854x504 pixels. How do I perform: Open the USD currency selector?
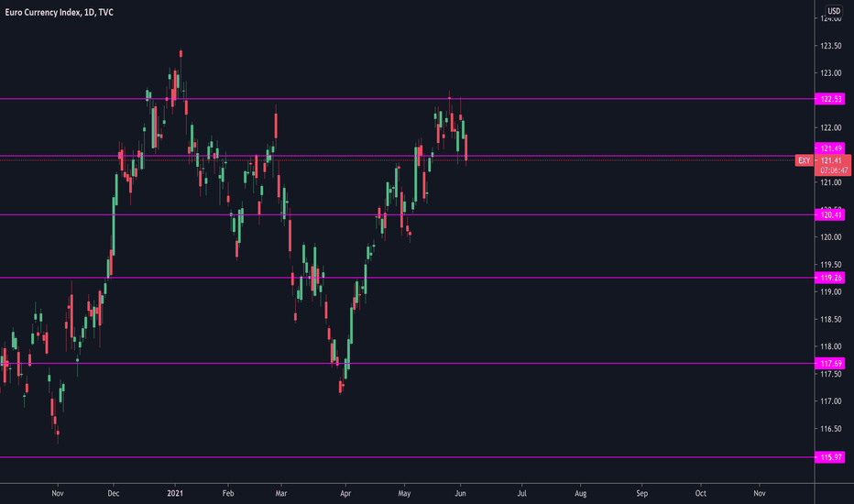tap(834, 11)
